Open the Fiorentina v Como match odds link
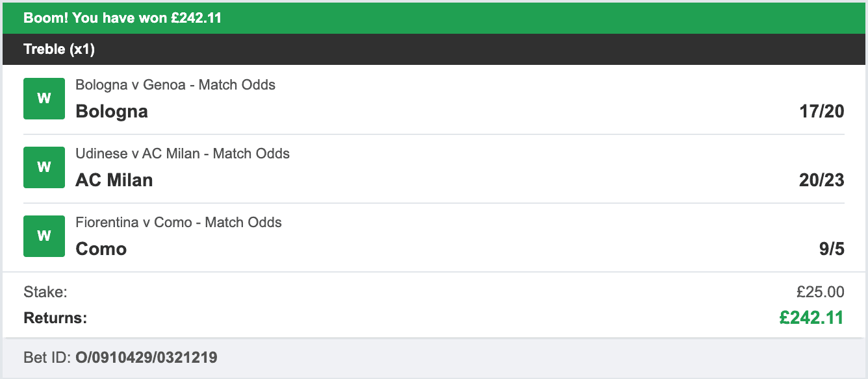 pyautogui.click(x=179, y=223)
